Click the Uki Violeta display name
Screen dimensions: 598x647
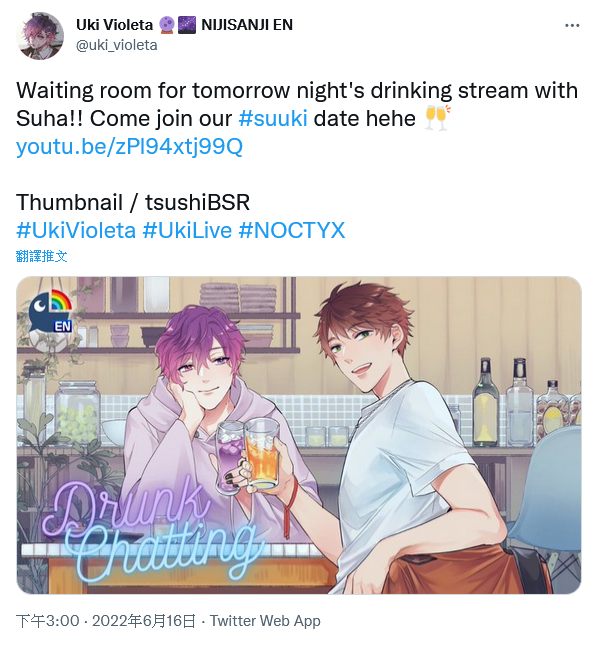click(x=114, y=25)
